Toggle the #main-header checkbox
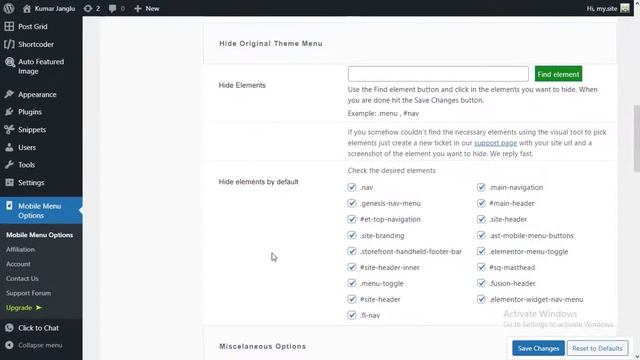 [x=481, y=203]
